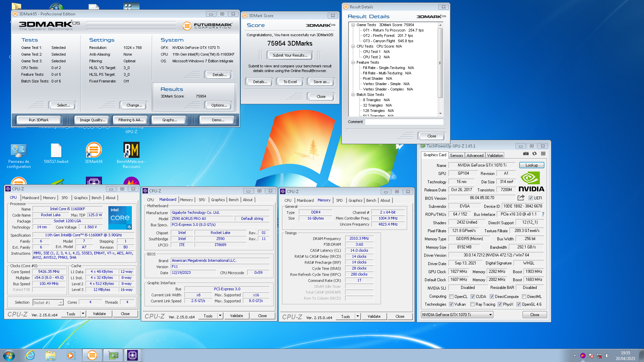Switch to Advanced tab in GPU-Z

click(x=475, y=156)
